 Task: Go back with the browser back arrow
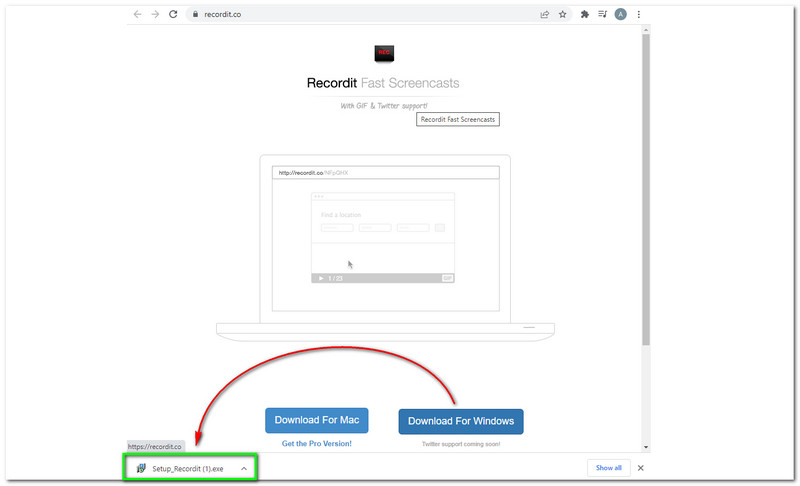point(137,14)
